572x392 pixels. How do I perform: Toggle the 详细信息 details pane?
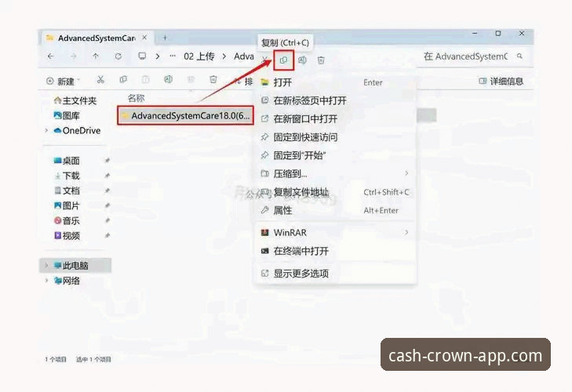pos(501,81)
